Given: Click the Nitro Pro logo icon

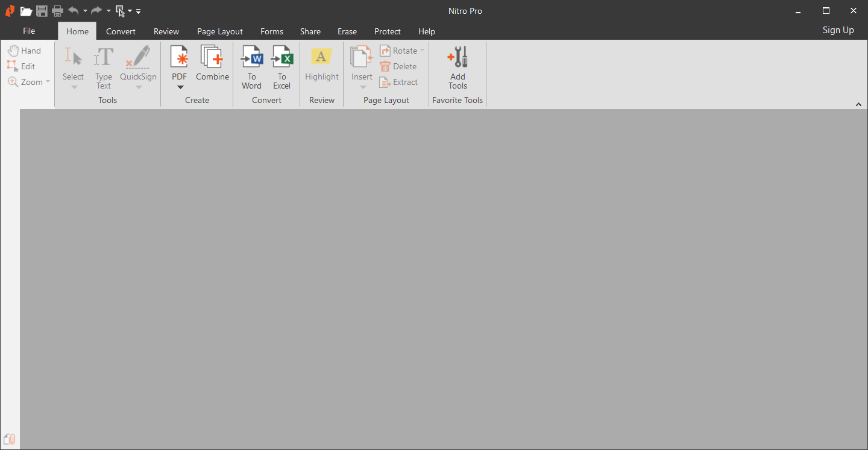Looking at the screenshot, I should (x=10, y=11).
